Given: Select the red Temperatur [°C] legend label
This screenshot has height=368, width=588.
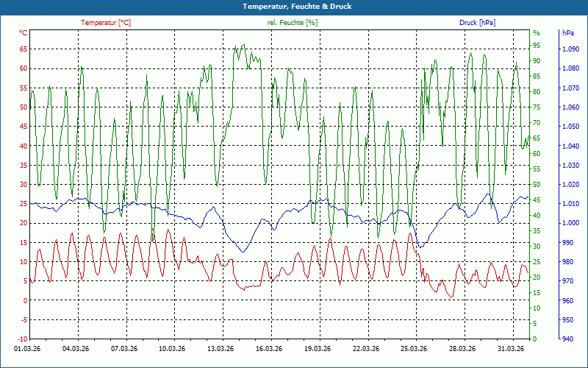Looking at the screenshot, I should click(106, 23).
